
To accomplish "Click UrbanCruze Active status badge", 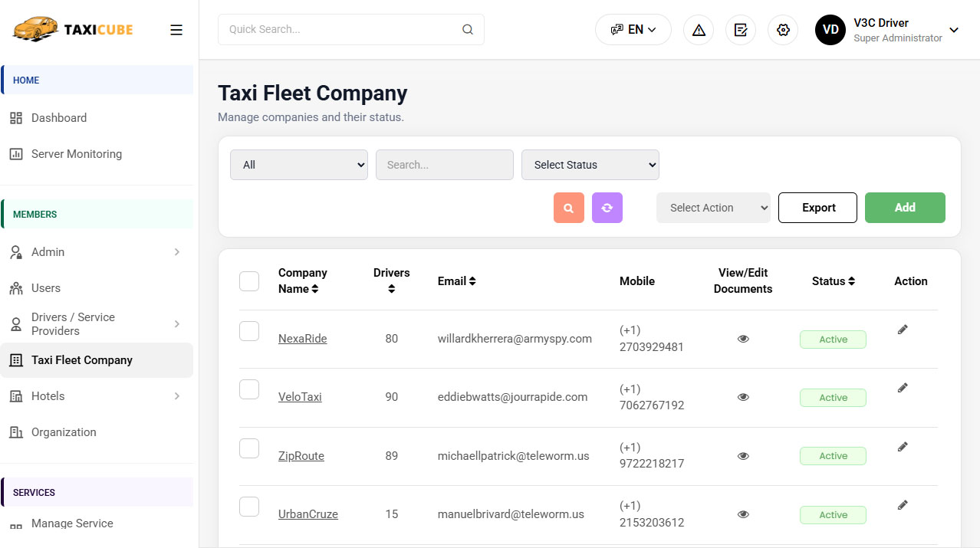I will pos(833,515).
